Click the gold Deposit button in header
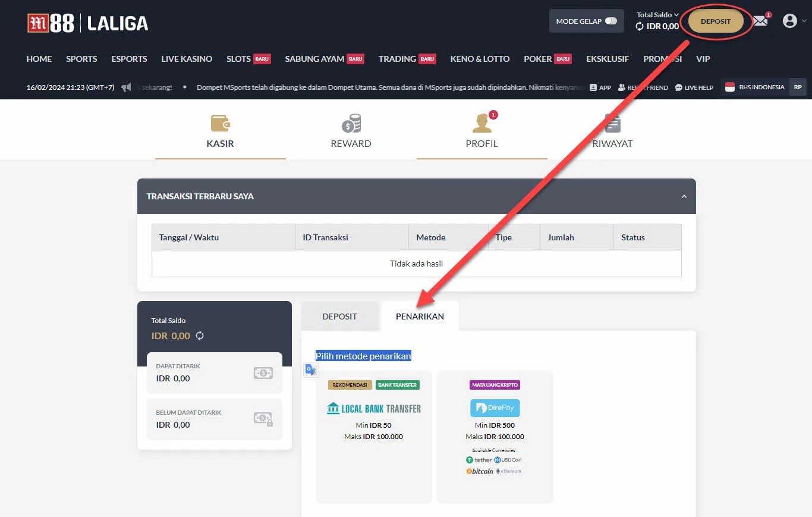 (716, 21)
